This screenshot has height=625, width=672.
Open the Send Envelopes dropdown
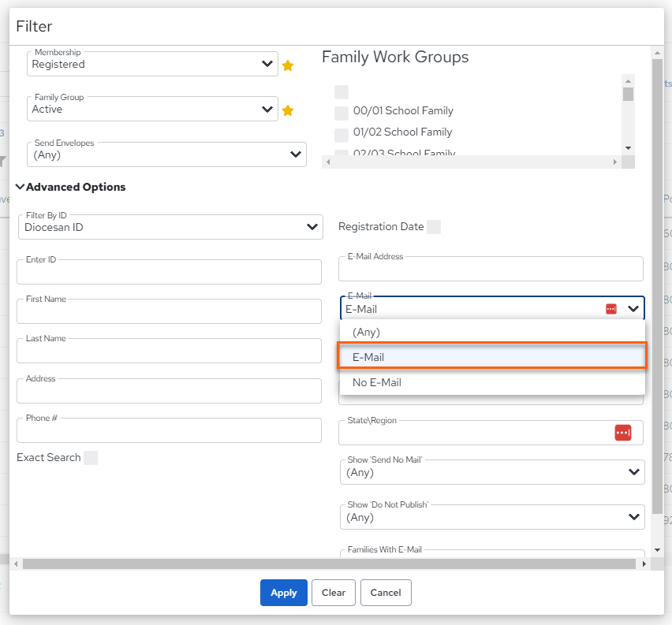coord(166,154)
